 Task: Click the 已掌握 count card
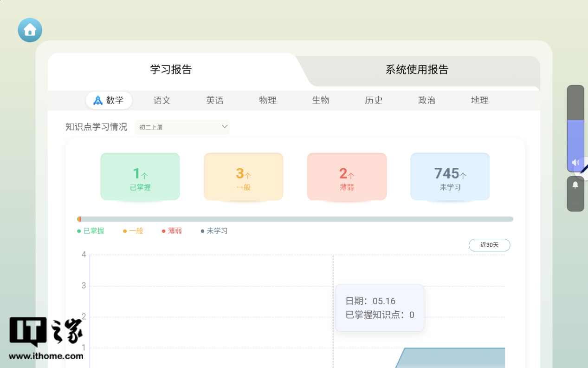[140, 177]
